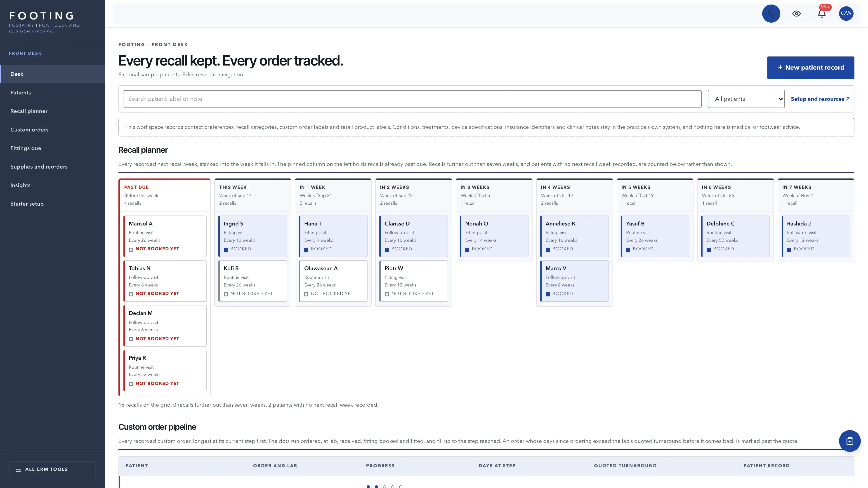
Task: Click the Yusuf B patient name
Action: [x=635, y=224]
